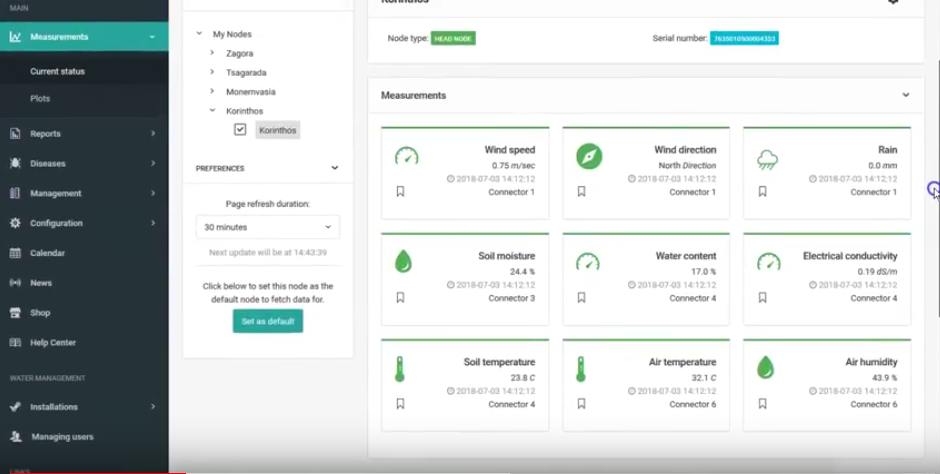Click the Air humidity droplet icon
This screenshot has width=940, height=474.
(x=765, y=367)
